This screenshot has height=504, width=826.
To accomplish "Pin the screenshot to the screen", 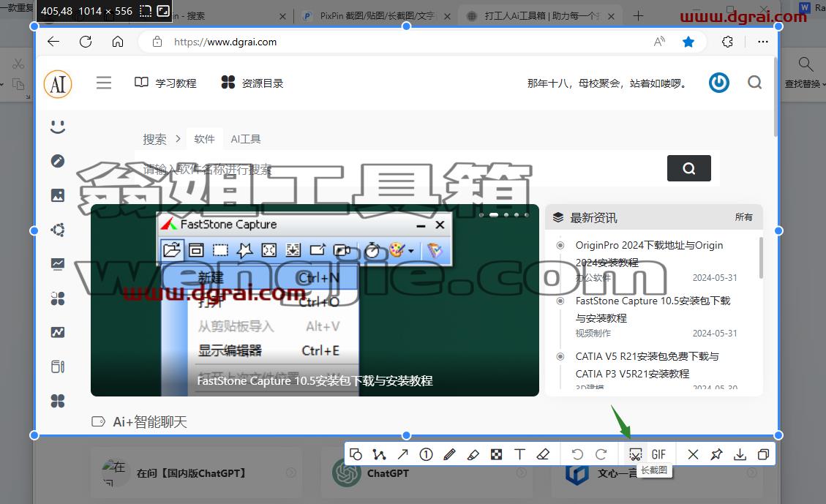I will coord(716,454).
